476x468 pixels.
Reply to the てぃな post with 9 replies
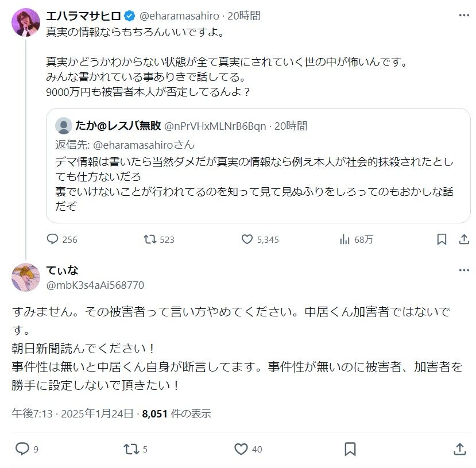click(22, 448)
